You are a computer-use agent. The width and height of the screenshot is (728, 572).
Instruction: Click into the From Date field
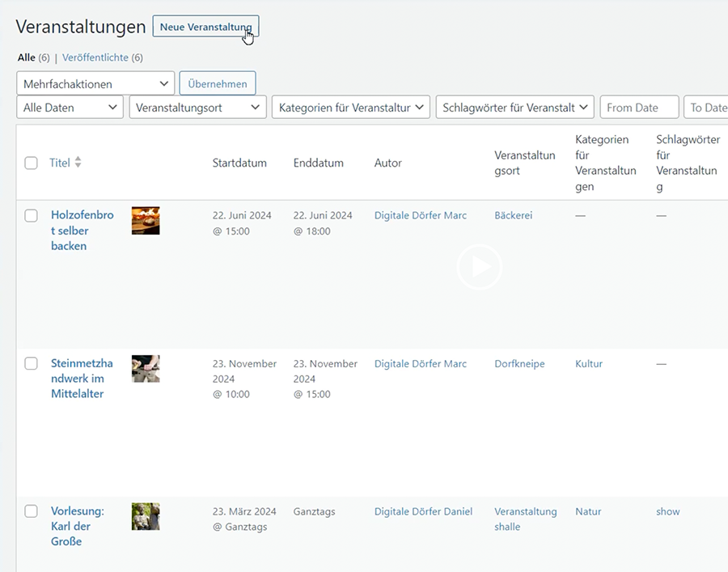639,107
